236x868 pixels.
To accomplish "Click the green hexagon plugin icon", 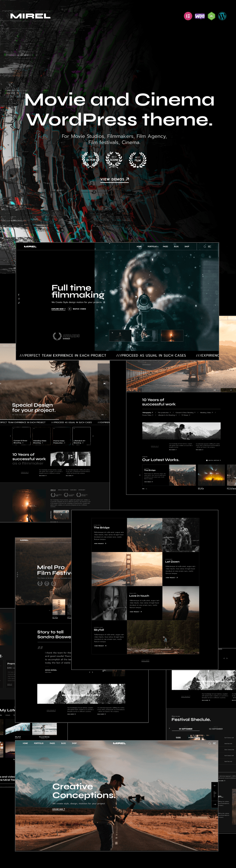I will [211, 16].
